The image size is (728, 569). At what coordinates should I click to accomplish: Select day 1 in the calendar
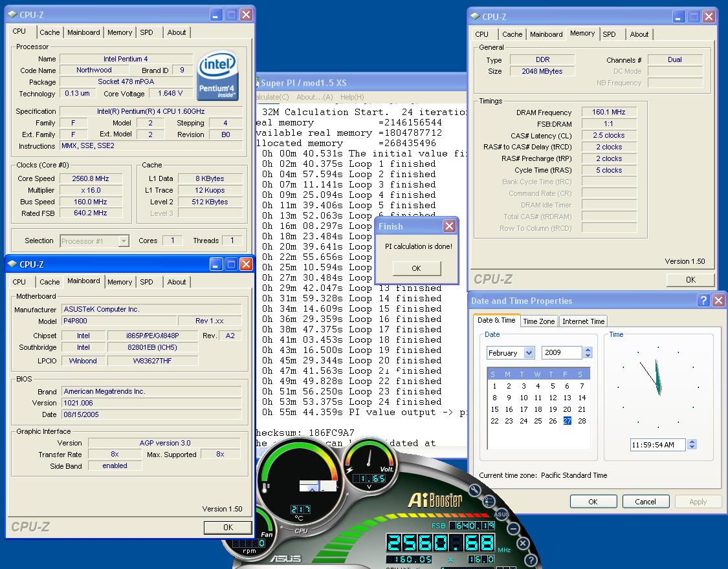pyautogui.click(x=494, y=386)
